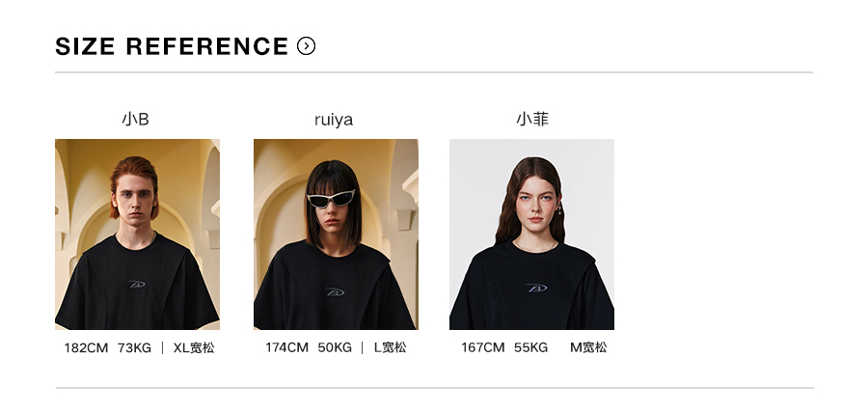Click the 182CM height text
The image size is (868, 412).
86,347
